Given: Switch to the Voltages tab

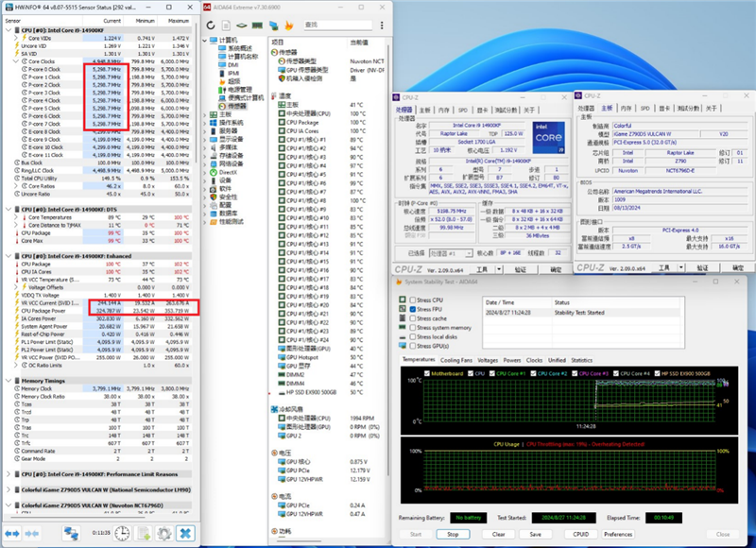Looking at the screenshot, I should click(488, 360).
